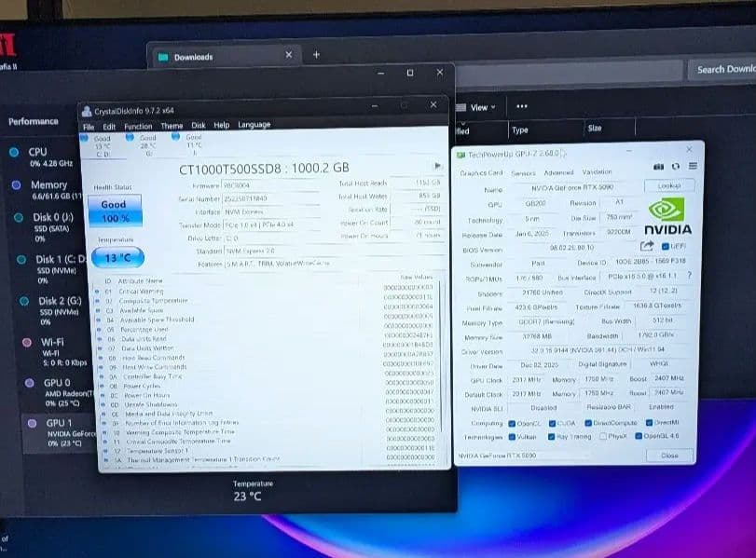
Task: Open the Function menu in CrystalDiskInfo
Action: [x=138, y=126]
